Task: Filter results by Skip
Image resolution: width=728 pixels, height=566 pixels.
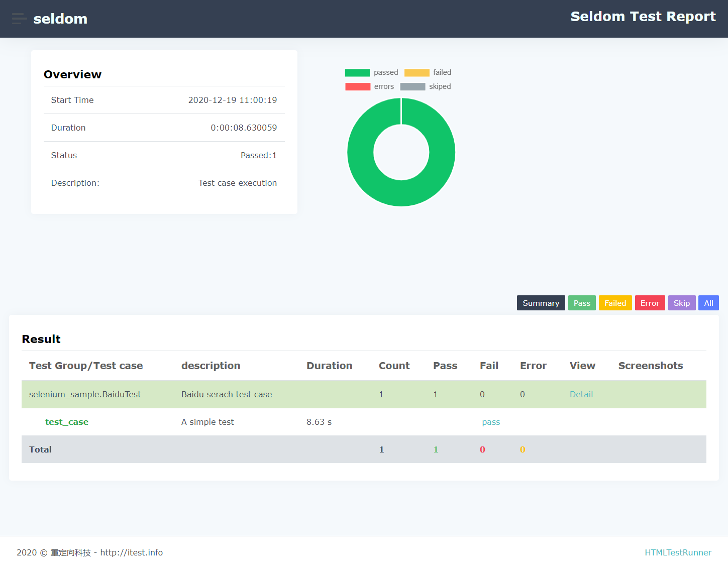Action: (x=682, y=303)
